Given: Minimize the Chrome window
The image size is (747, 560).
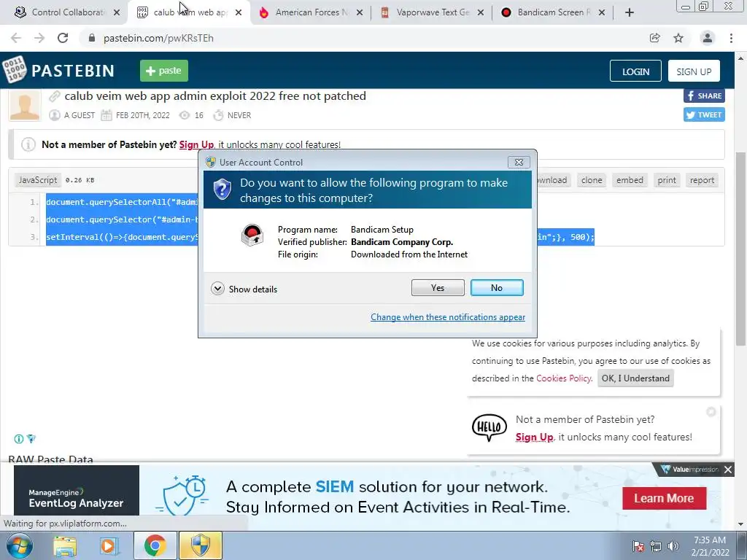Looking at the screenshot, I should (685, 7).
